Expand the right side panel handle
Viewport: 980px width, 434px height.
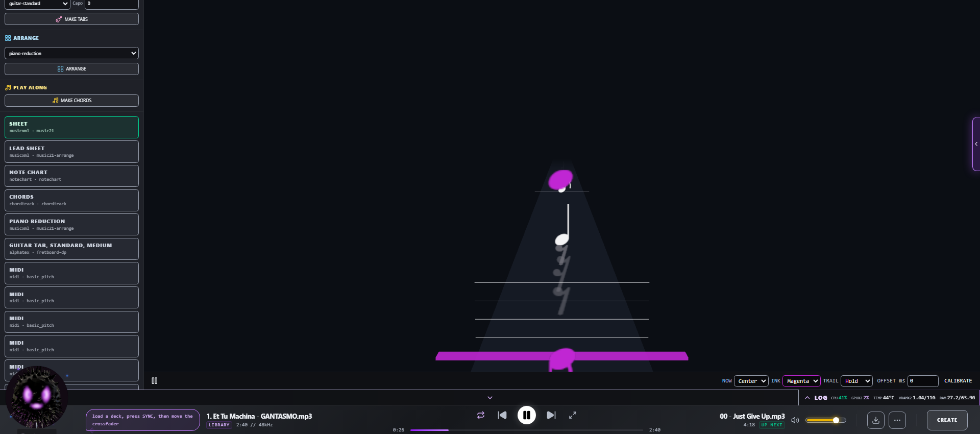click(976, 144)
